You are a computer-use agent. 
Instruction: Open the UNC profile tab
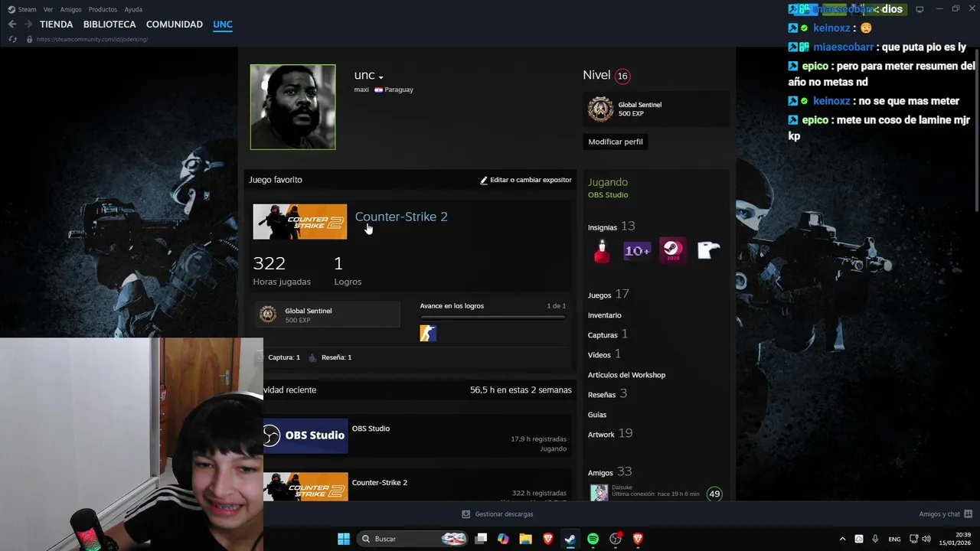tap(223, 24)
